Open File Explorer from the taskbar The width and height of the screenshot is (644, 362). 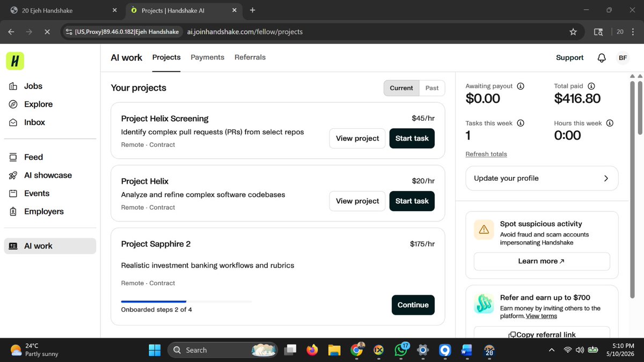[334, 350]
